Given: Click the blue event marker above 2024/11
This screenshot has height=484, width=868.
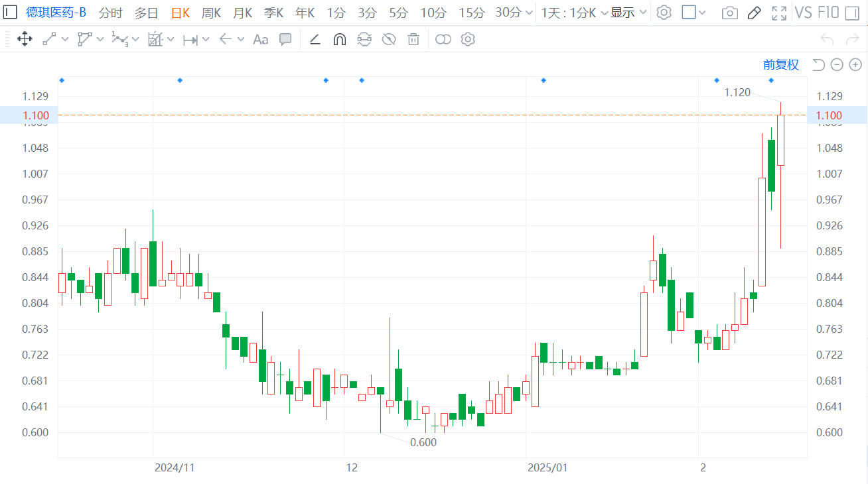Looking at the screenshot, I should point(180,80).
